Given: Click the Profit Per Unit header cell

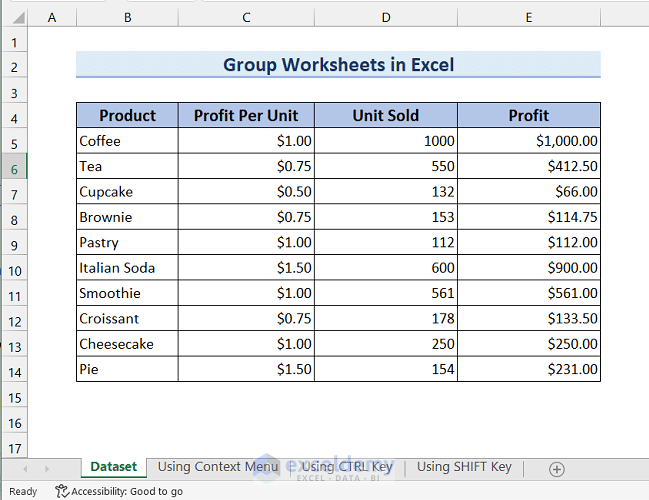Looking at the screenshot, I should tap(246, 115).
